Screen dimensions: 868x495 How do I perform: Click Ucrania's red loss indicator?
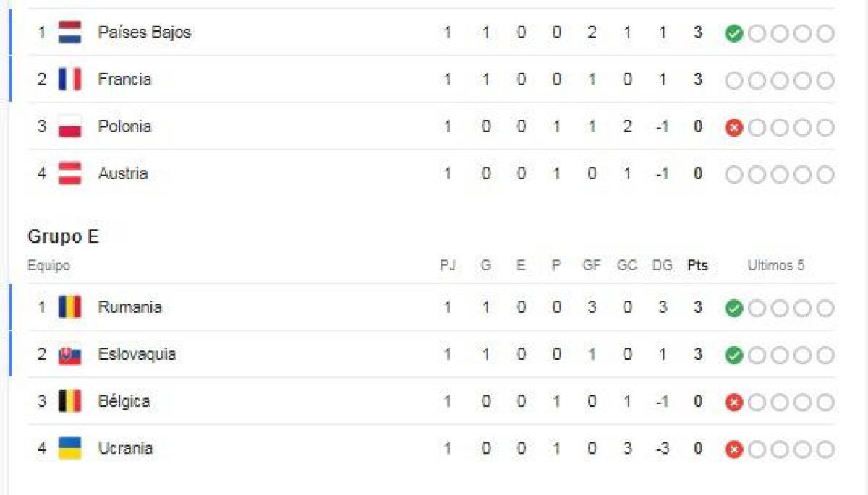coord(733,448)
